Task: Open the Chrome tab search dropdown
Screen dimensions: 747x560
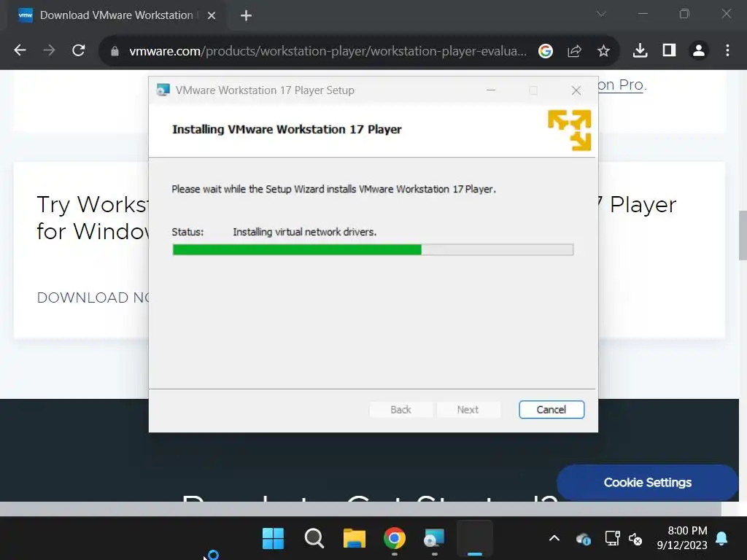Action: coord(601,15)
